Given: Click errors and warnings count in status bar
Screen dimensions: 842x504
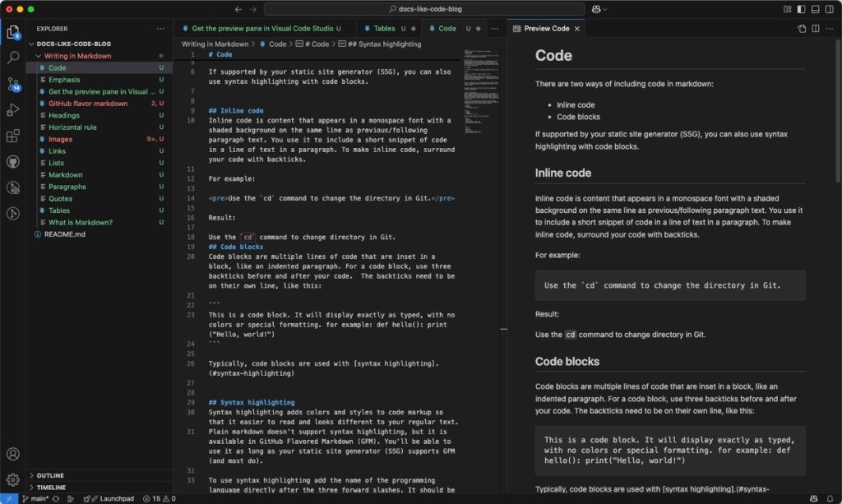Looking at the screenshot, I should 160,498.
